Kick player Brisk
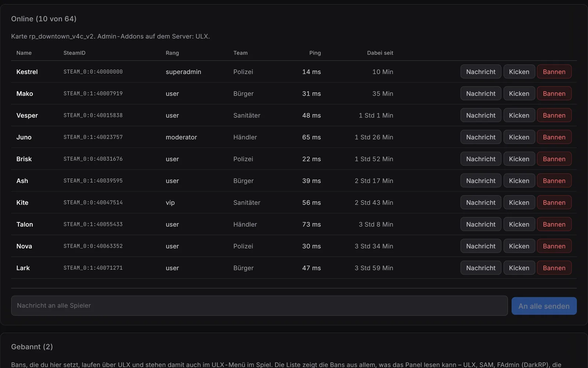This screenshot has height=368, width=588. (x=519, y=159)
